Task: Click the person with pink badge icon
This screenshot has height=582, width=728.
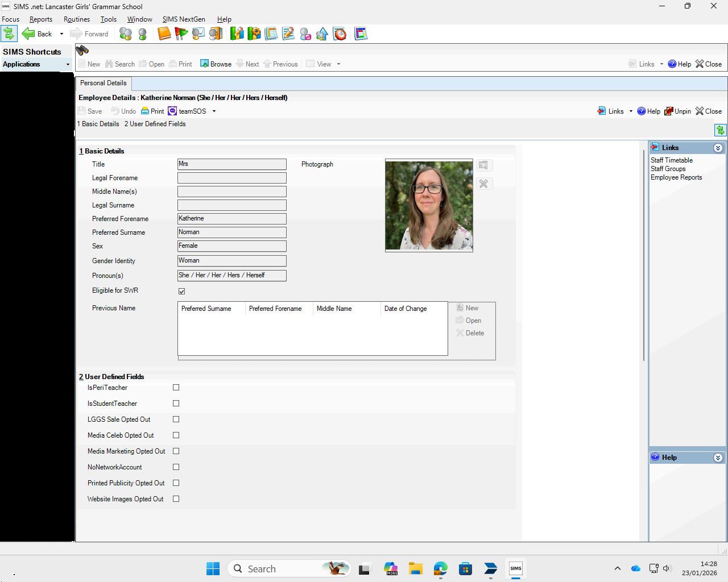Action: tap(305, 34)
